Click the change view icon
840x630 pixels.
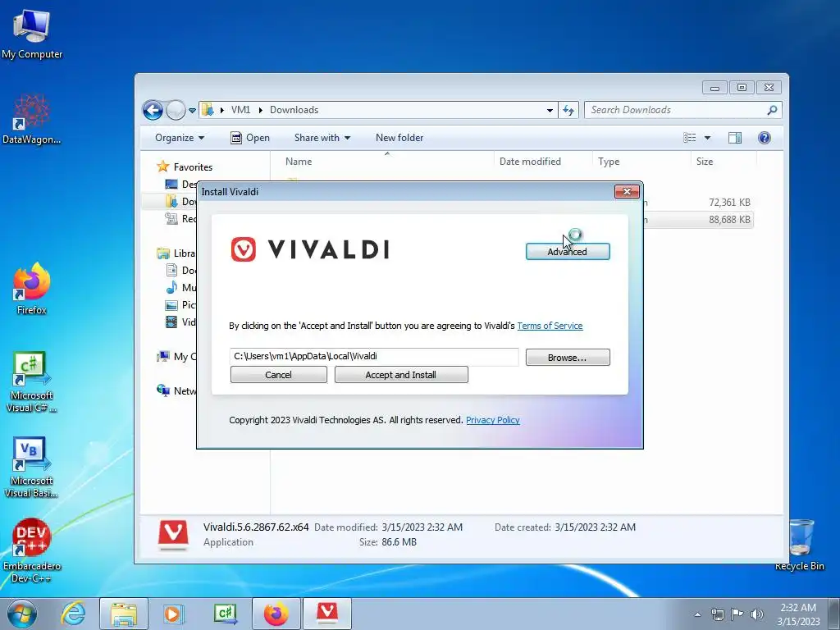pos(689,138)
